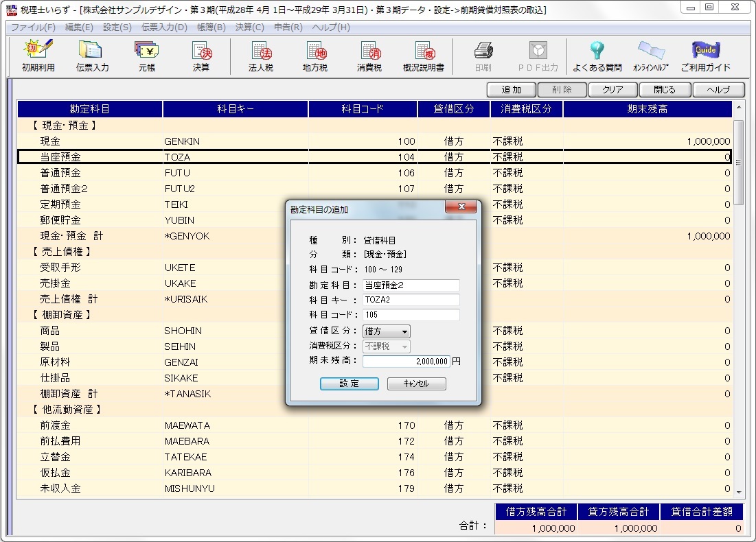This screenshot has width=756, height=542.
Task: Launch the ご利用ガイド guide icon
Action: coord(705,56)
